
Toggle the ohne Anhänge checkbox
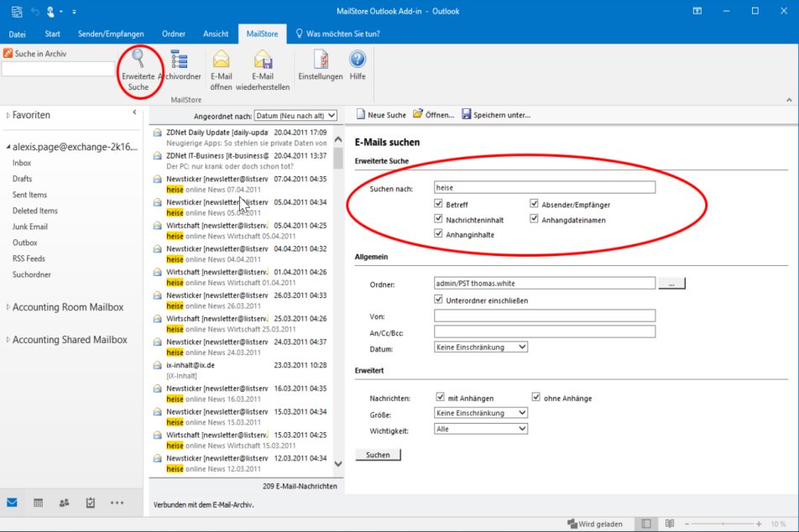pyautogui.click(x=536, y=396)
